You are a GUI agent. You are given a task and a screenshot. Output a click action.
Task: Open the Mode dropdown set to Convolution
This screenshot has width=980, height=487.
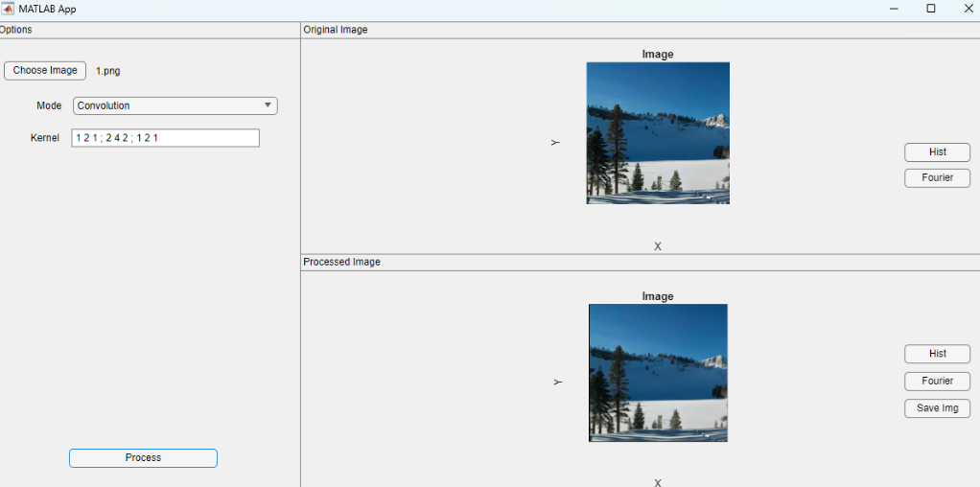point(175,105)
